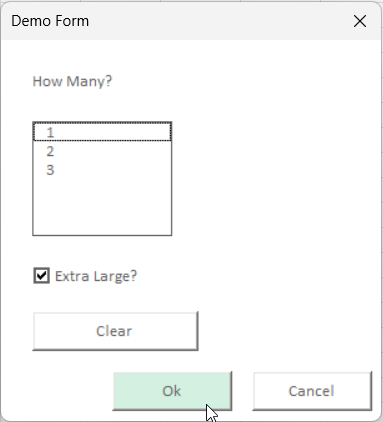383x422 pixels.
Task: Click empty space inside the list box
Action: click(102, 207)
